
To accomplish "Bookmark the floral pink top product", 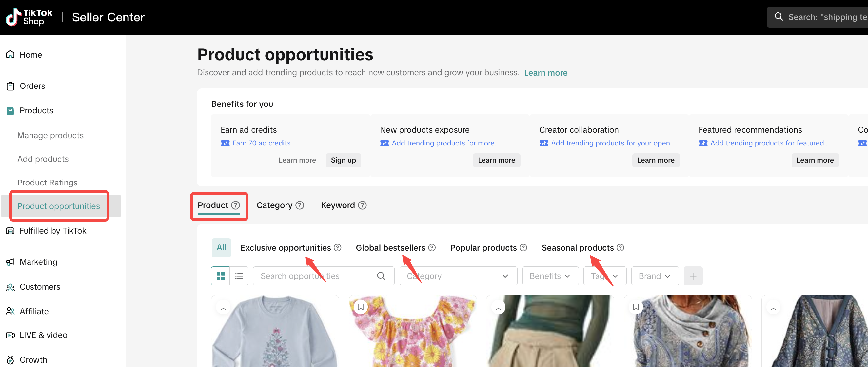I will point(361,307).
